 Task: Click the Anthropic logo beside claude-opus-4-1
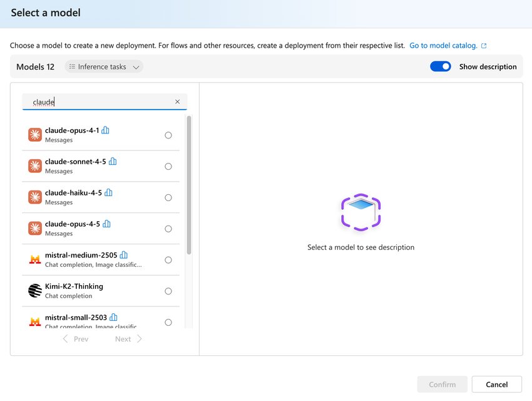pyautogui.click(x=34, y=134)
